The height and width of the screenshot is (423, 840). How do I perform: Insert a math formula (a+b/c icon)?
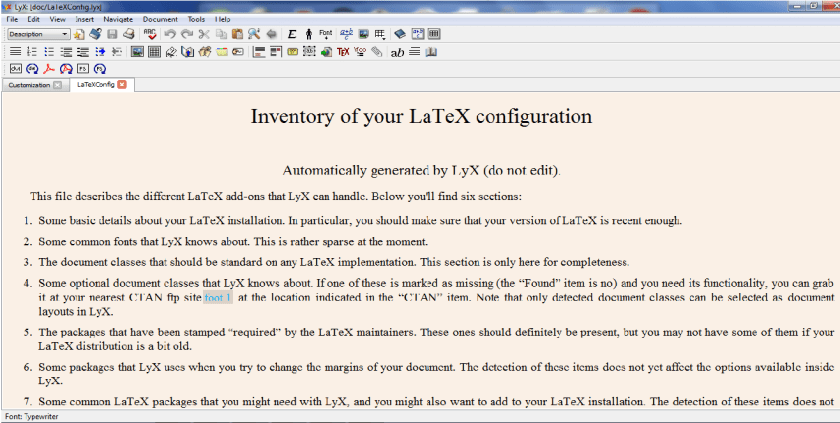click(x=346, y=34)
